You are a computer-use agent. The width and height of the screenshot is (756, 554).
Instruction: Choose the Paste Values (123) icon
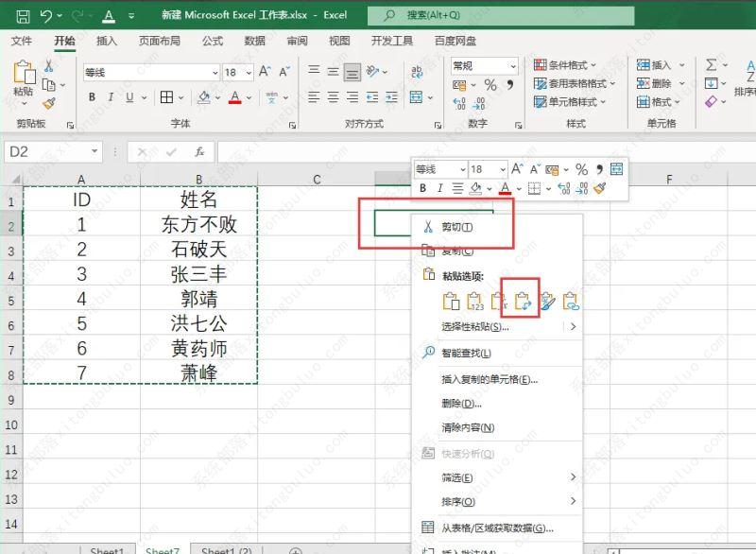[475, 302]
